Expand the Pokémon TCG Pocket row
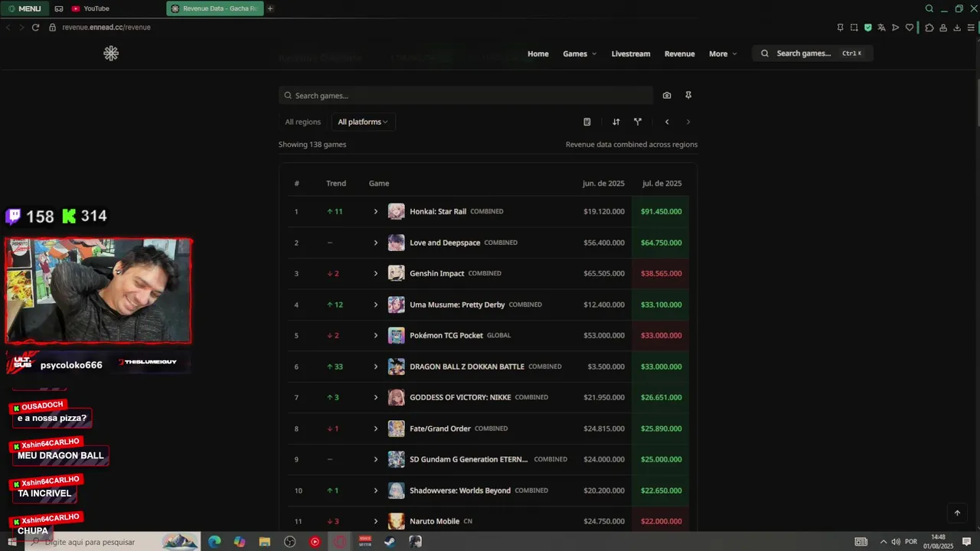The height and width of the screenshot is (551, 980). tap(375, 335)
